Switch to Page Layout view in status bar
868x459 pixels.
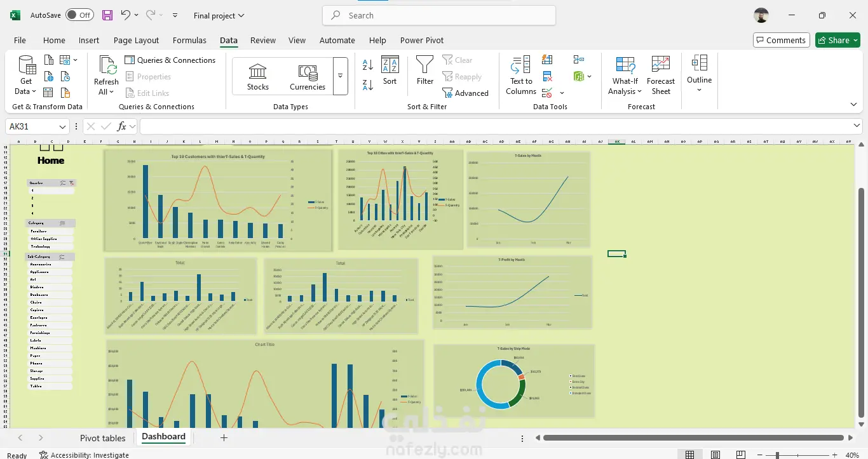point(715,455)
